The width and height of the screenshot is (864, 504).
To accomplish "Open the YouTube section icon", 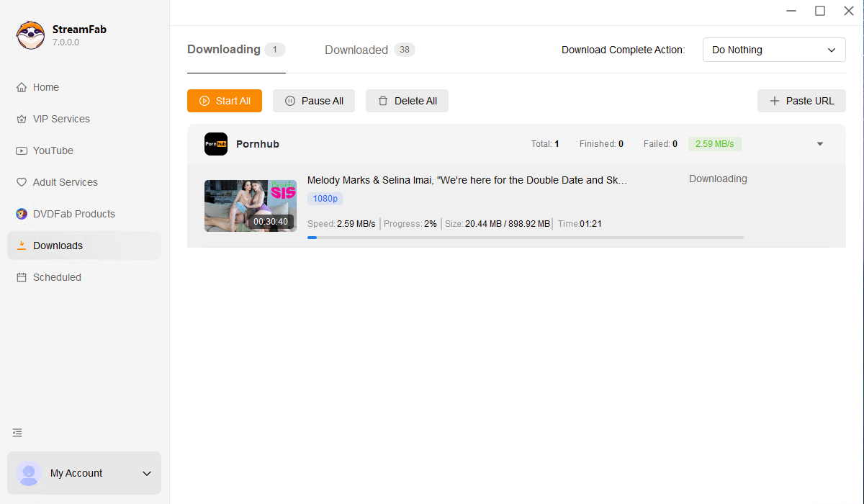I will click(22, 150).
